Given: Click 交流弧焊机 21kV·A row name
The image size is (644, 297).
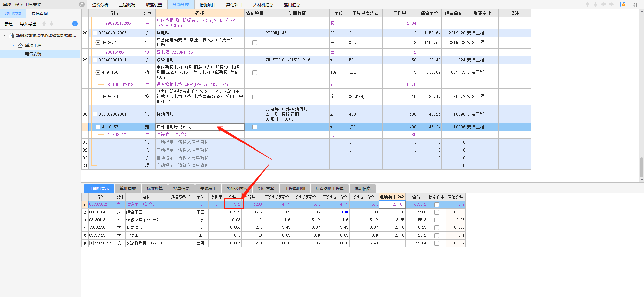Looking at the screenshot, I should pos(145,243).
